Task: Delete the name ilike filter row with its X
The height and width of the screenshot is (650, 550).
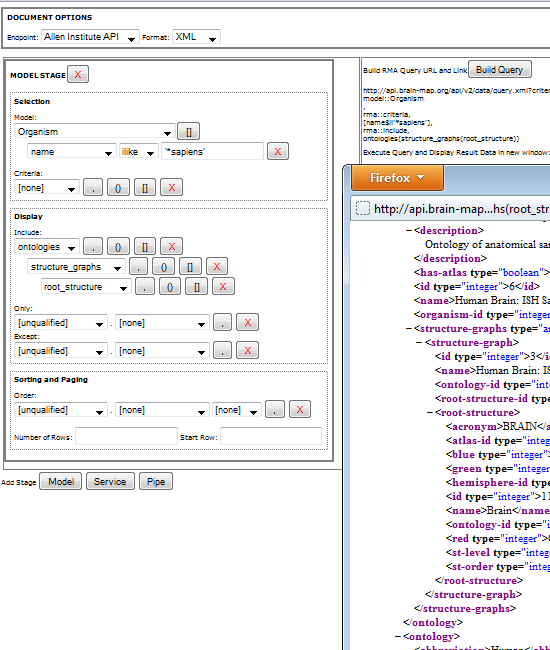Action: 278,151
